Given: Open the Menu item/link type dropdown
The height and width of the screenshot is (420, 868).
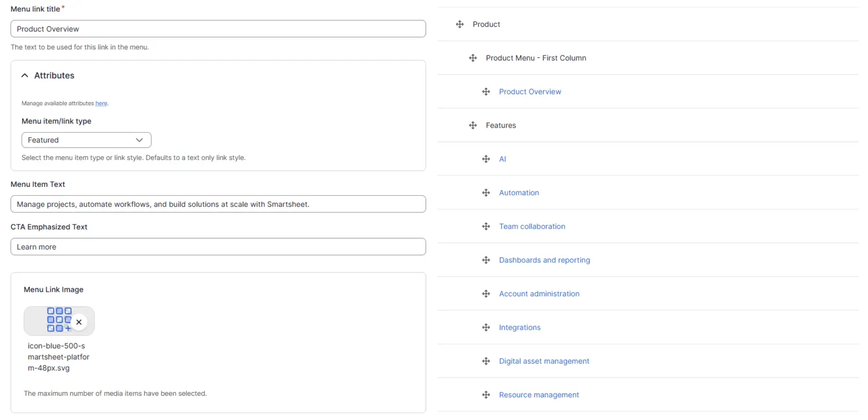Looking at the screenshot, I should [x=86, y=140].
